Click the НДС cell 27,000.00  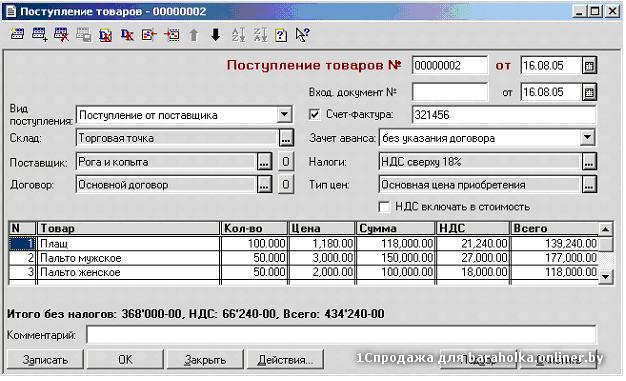tap(473, 258)
